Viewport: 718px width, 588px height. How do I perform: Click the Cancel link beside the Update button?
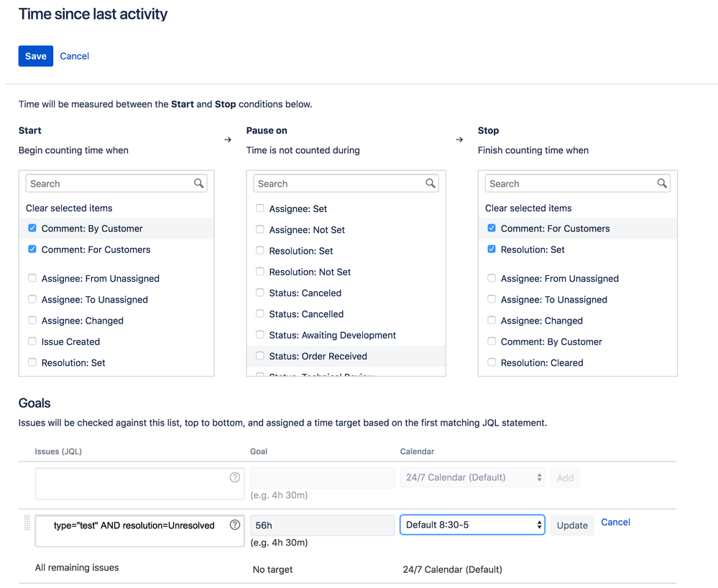[x=615, y=522]
